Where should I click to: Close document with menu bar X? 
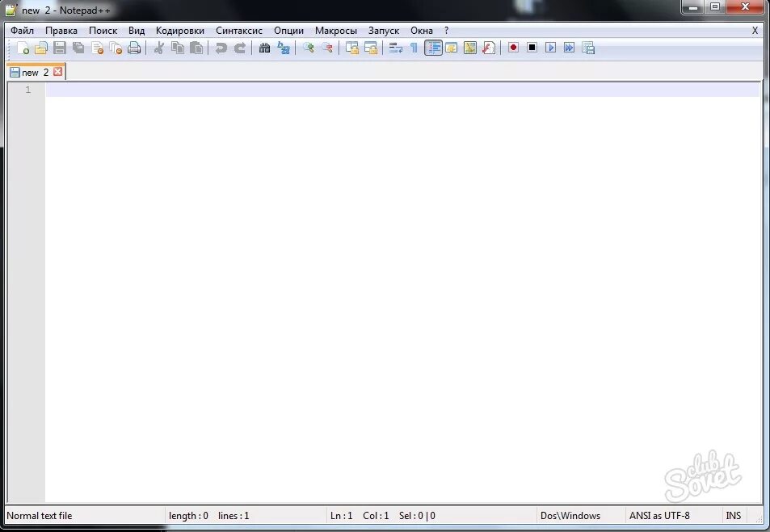coord(755,31)
